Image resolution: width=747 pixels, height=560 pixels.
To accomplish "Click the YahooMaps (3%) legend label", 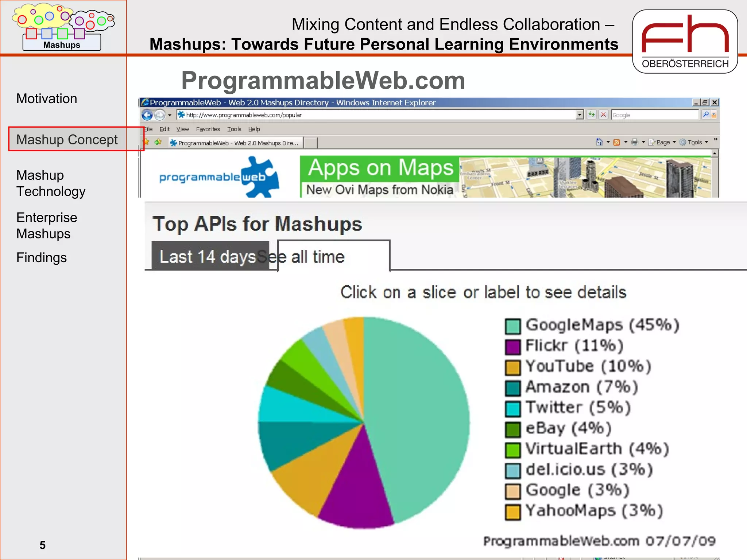I will (595, 511).
